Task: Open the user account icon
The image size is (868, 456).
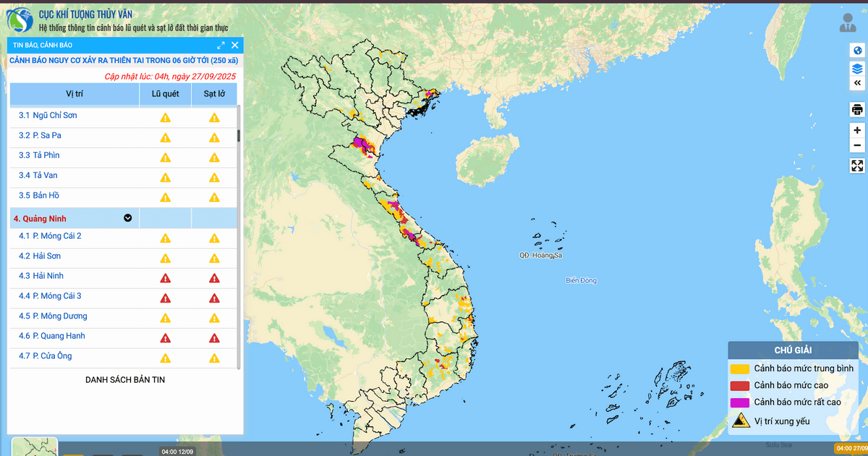Action: pos(848,23)
